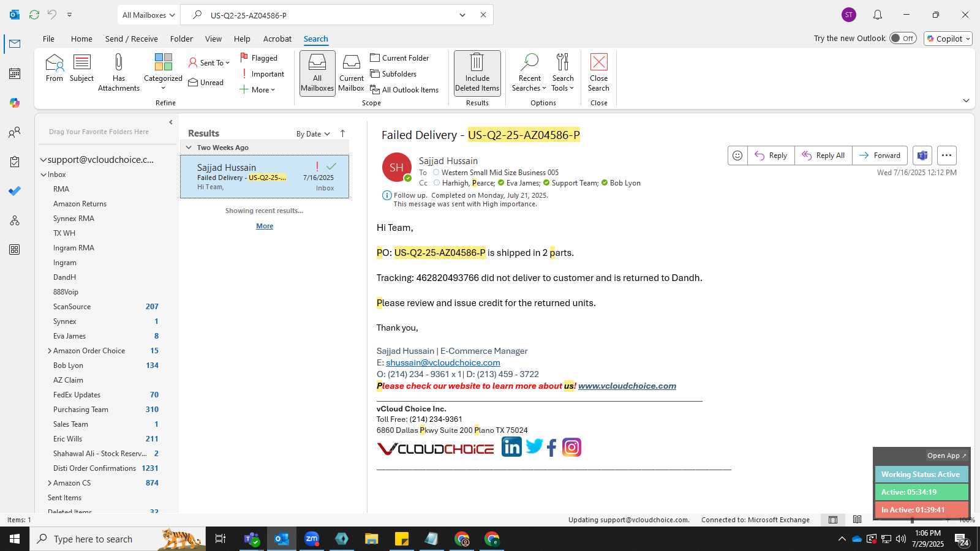Expand Amazon Order Choice folder

point(50,351)
